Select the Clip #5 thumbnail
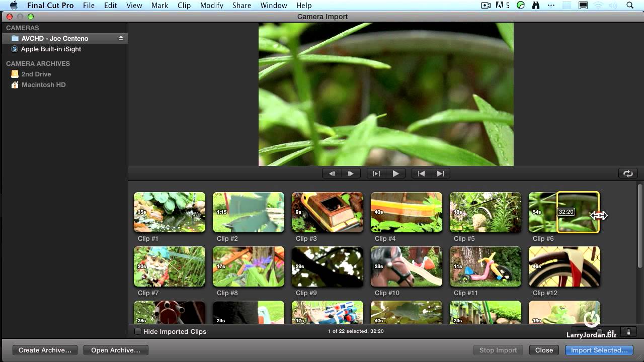Image resolution: width=644 pixels, height=362 pixels. pos(486,212)
